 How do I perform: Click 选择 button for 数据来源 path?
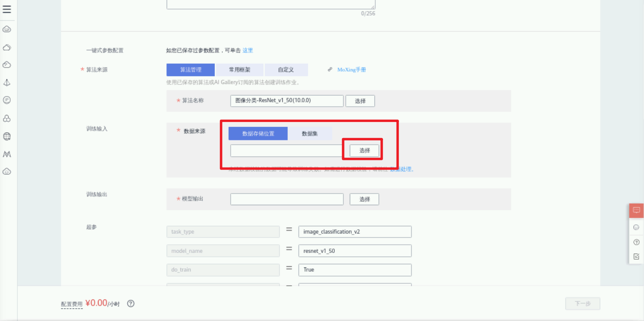click(x=365, y=151)
